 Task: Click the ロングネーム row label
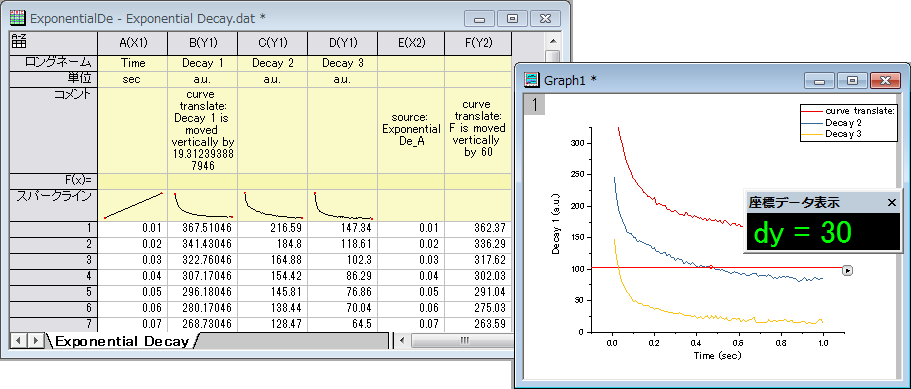54,63
